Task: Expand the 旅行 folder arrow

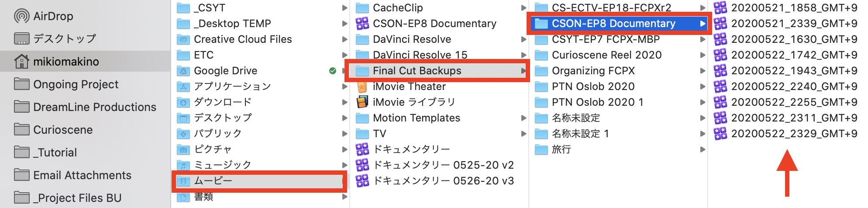Action: tap(703, 149)
